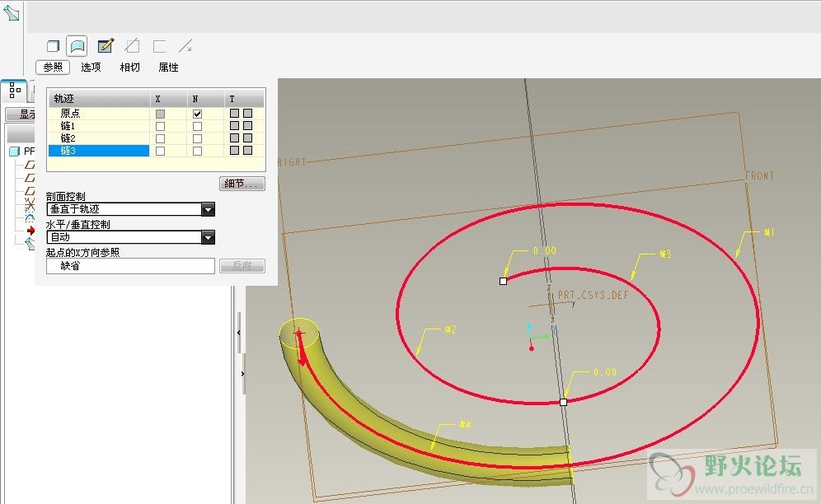Click the 细节... button
The width and height of the screenshot is (821, 504).
click(242, 184)
